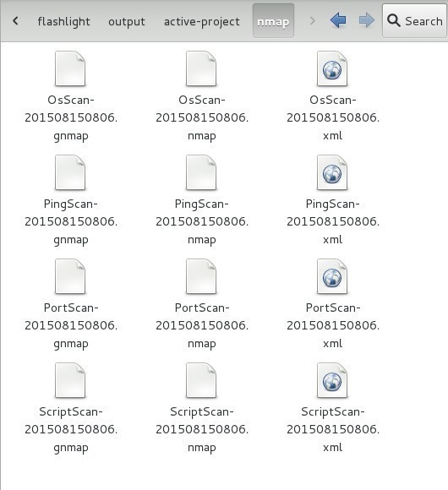Select the ScriptScan-201508150806.xml globe icon
Screen dimensions: 448x490
[x=332, y=380]
